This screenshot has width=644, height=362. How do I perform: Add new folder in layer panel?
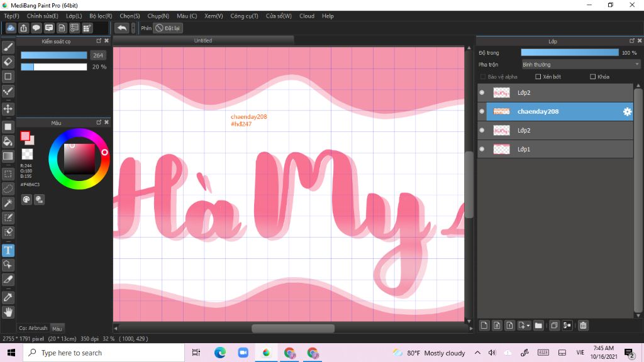tap(538, 326)
